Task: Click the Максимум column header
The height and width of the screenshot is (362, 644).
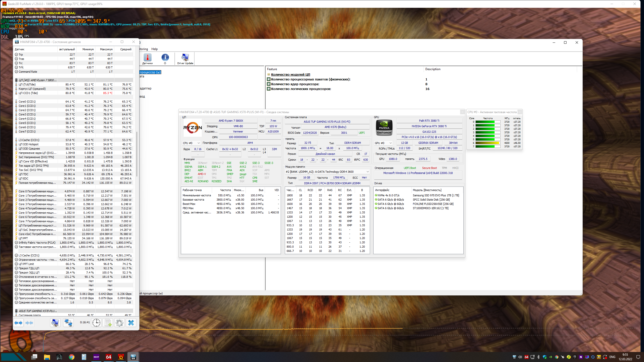Action: [106, 49]
